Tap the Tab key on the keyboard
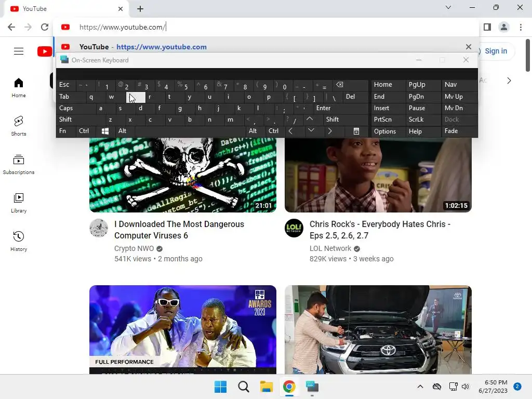This screenshot has width=532, height=399. (x=71, y=97)
